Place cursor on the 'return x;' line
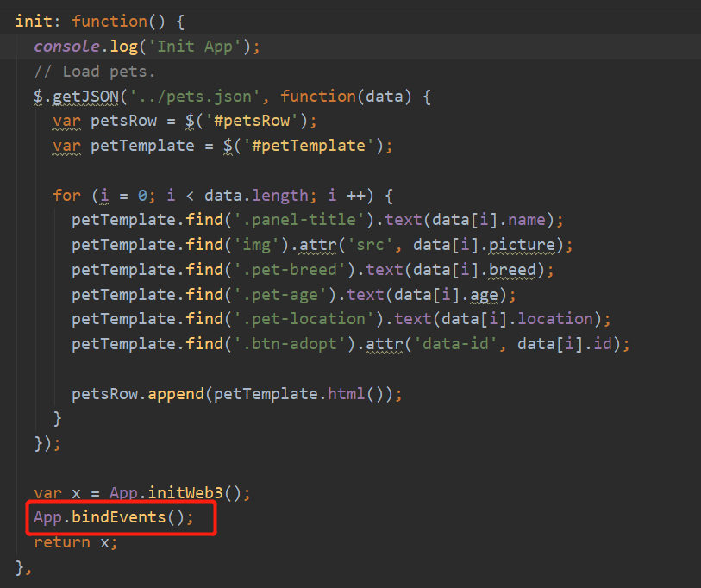 coord(75,542)
